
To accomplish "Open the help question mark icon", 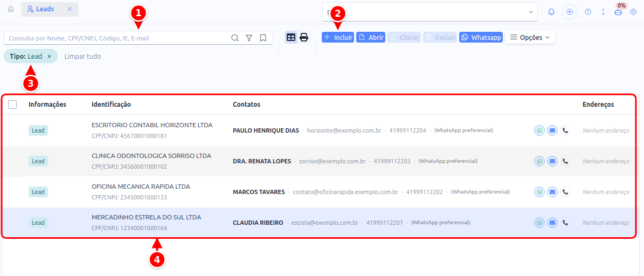I will (588, 12).
